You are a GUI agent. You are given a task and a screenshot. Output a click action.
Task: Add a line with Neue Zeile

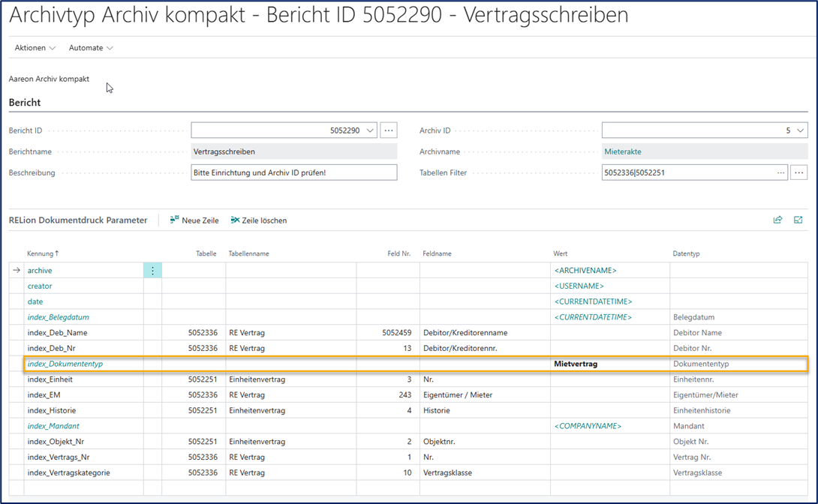pos(194,220)
